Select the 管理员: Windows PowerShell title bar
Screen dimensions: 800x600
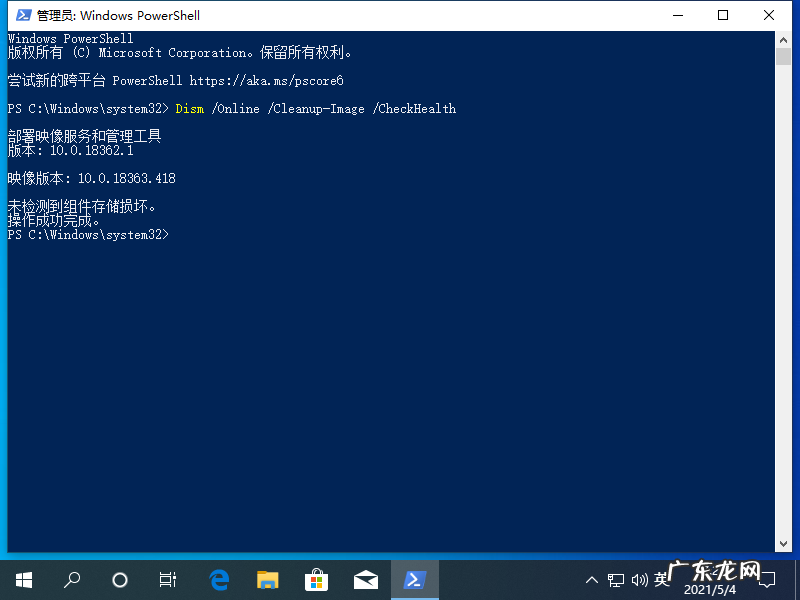pyautogui.click(x=118, y=15)
